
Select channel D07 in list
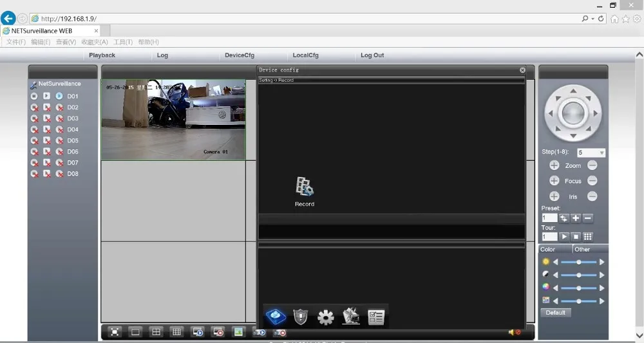73,162
